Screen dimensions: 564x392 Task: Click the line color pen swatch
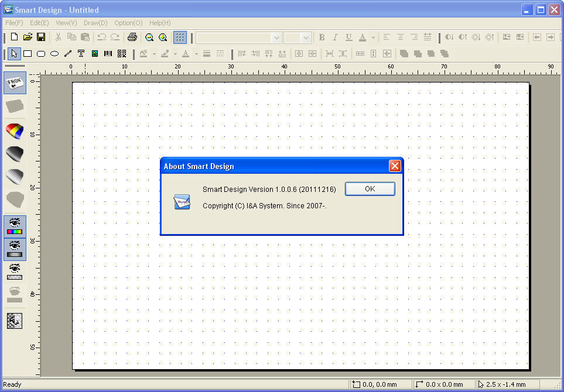pos(165,54)
